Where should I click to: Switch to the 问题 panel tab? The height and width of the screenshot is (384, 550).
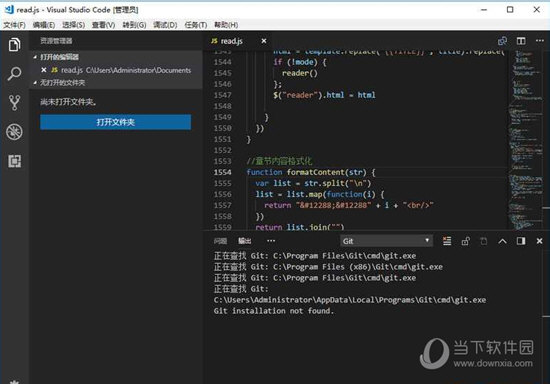point(220,241)
